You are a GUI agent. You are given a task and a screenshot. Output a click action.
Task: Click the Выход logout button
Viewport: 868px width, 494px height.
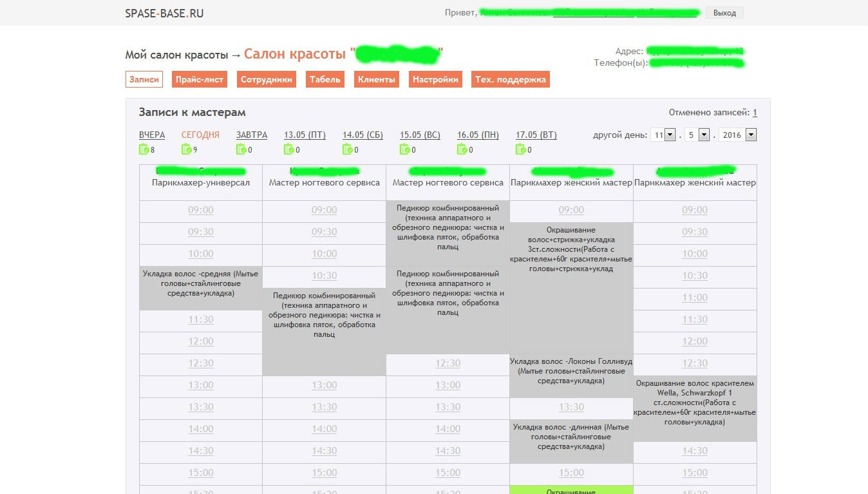pos(724,13)
